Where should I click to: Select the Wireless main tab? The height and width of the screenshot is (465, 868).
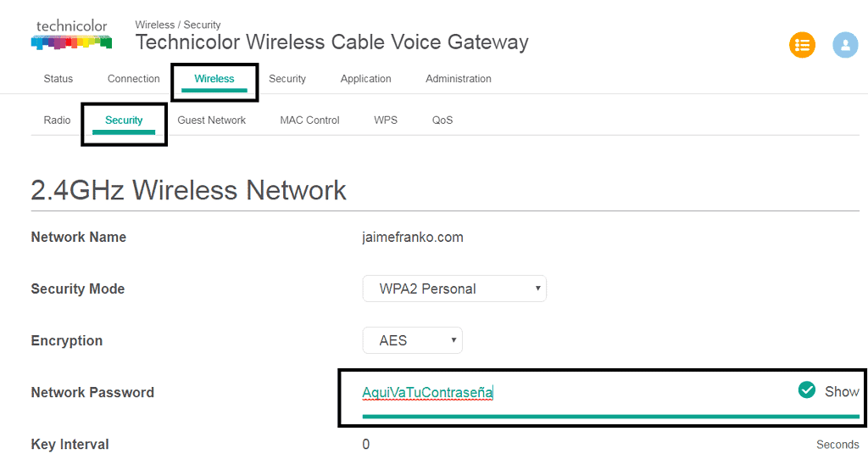214,79
